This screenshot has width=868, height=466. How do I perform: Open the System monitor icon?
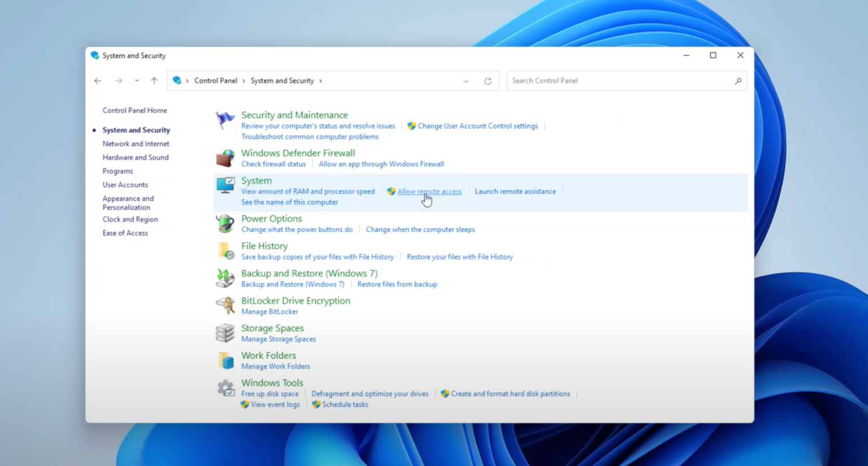click(225, 185)
